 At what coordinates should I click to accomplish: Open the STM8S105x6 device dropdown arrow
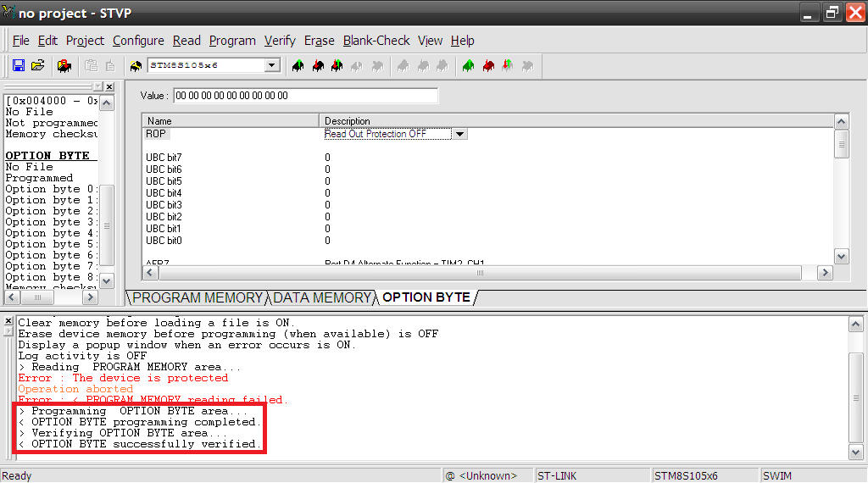[271, 65]
